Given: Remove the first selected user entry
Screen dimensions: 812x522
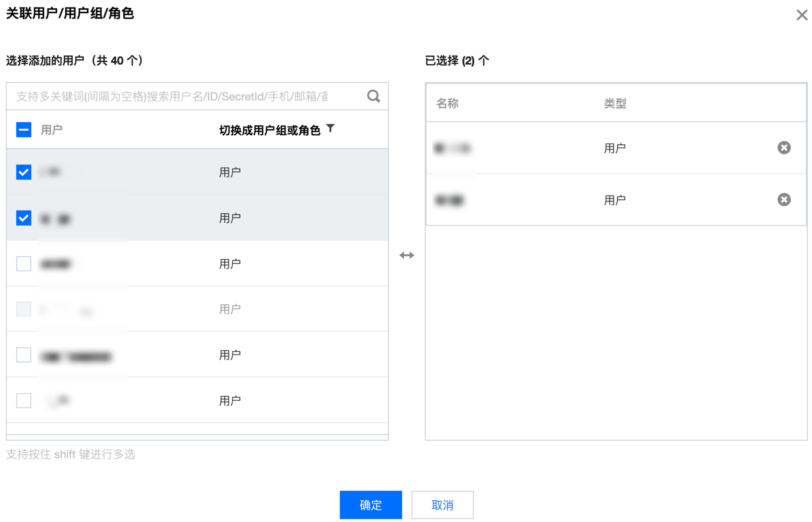Looking at the screenshot, I should click(x=784, y=148).
